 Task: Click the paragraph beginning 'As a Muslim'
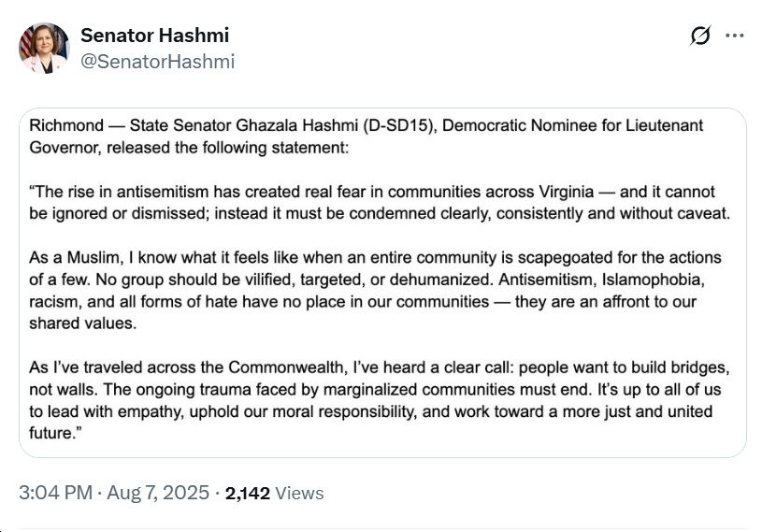(x=375, y=291)
